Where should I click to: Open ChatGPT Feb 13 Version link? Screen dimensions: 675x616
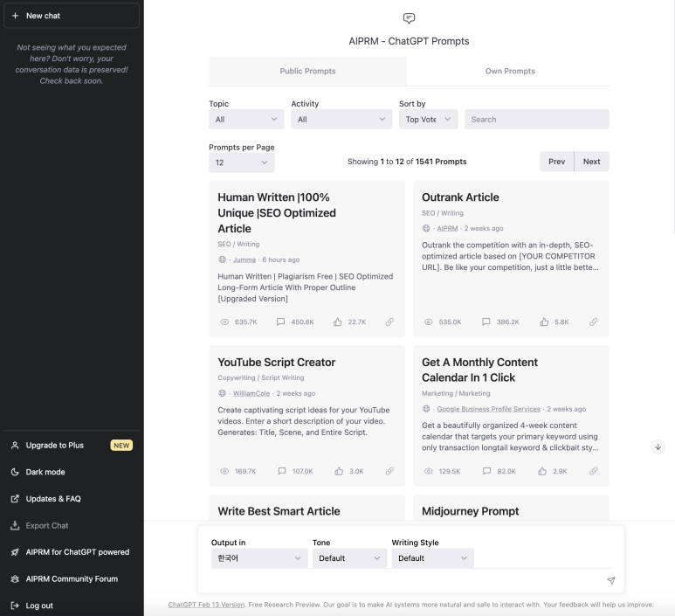(x=206, y=605)
